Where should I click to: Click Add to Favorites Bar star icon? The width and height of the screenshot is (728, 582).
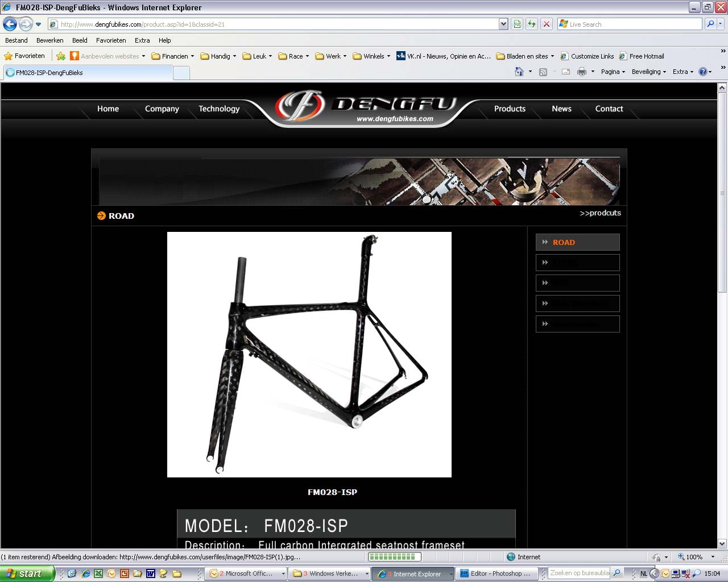(60, 56)
